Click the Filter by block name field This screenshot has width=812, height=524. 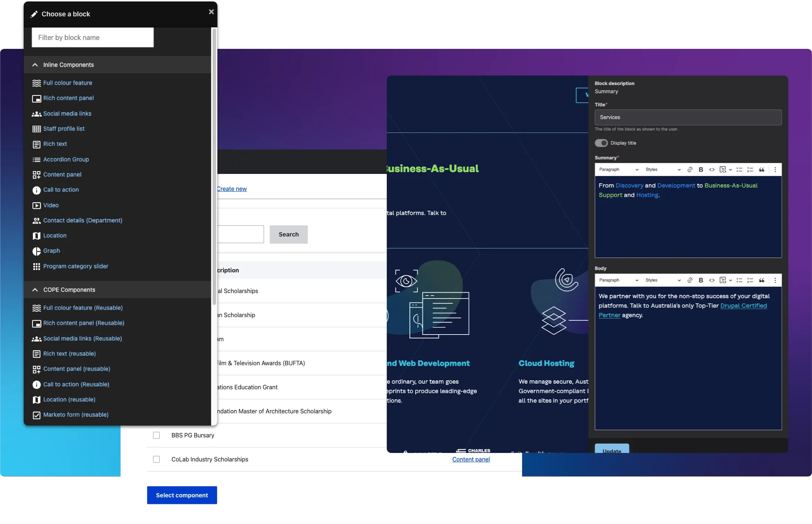coord(92,37)
